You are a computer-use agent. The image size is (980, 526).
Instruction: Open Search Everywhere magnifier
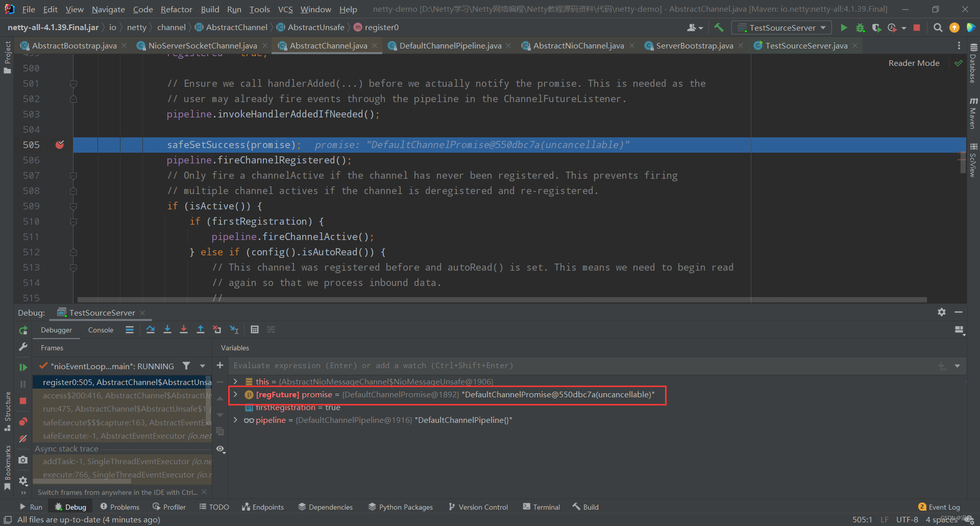point(938,28)
